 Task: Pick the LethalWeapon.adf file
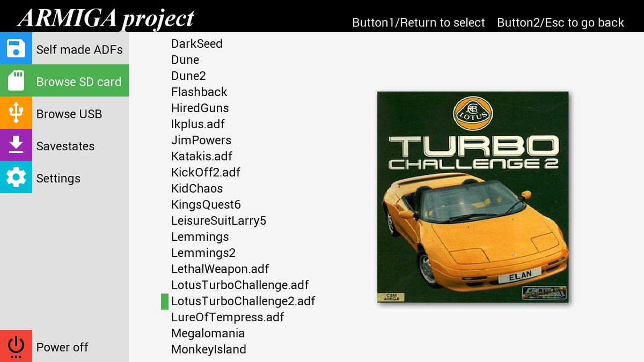220,269
